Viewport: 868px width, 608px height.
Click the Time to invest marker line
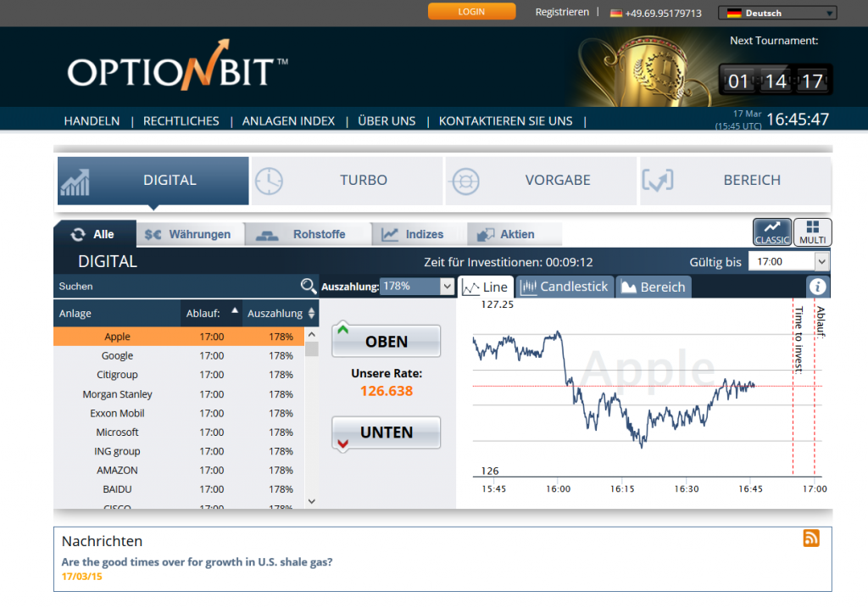[x=793, y=388]
